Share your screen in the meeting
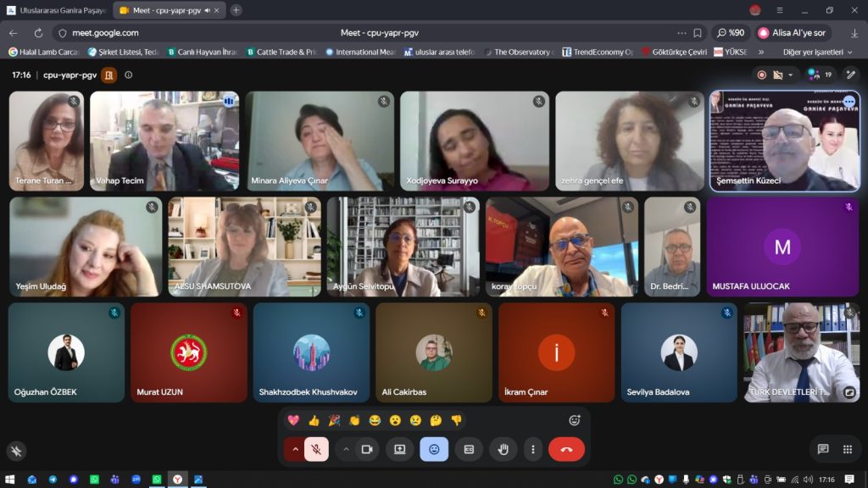The height and width of the screenshot is (488, 868). tap(400, 449)
